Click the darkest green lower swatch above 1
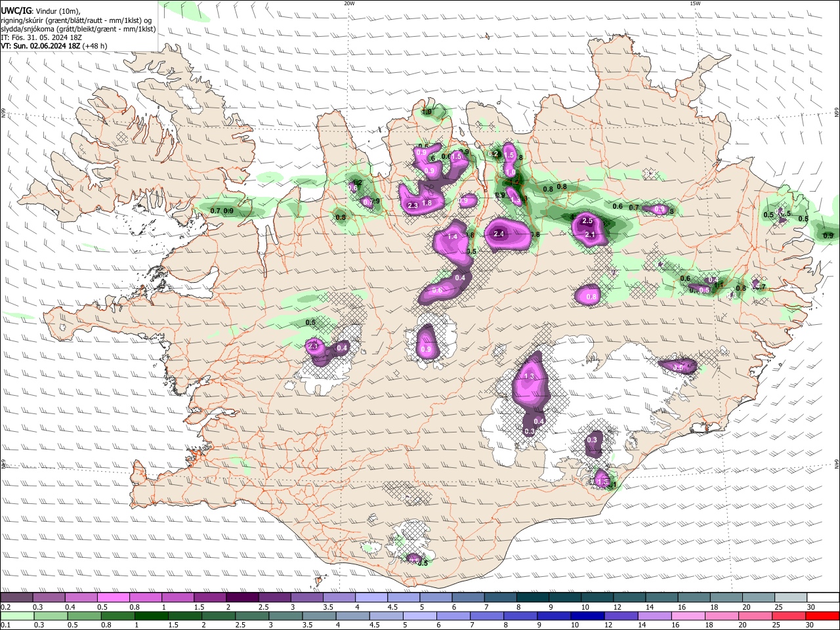 pyautogui.click(x=151, y=616)
